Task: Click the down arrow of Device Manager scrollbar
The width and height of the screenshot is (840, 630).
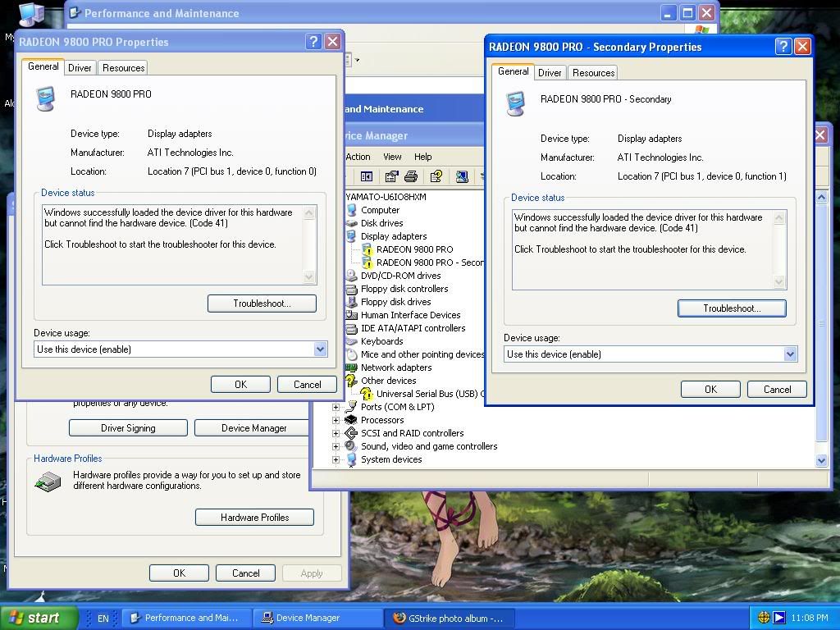Action: click(x=821, y=460)
